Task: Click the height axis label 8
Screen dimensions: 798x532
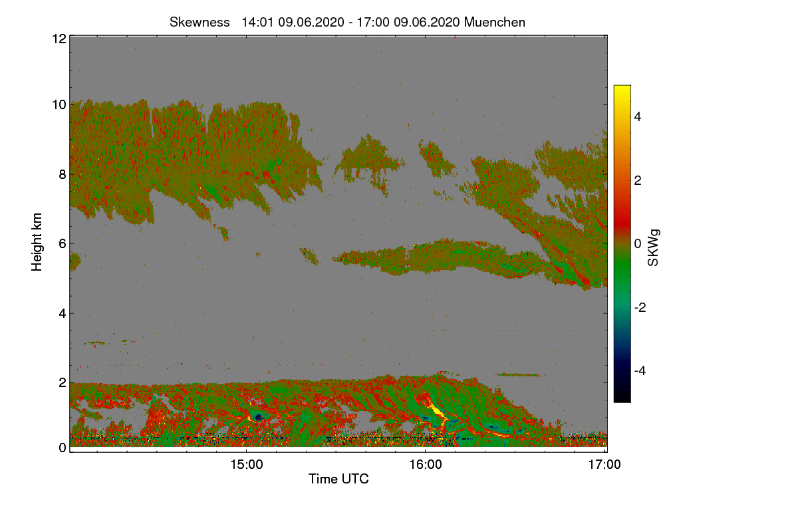Action: 63,174
